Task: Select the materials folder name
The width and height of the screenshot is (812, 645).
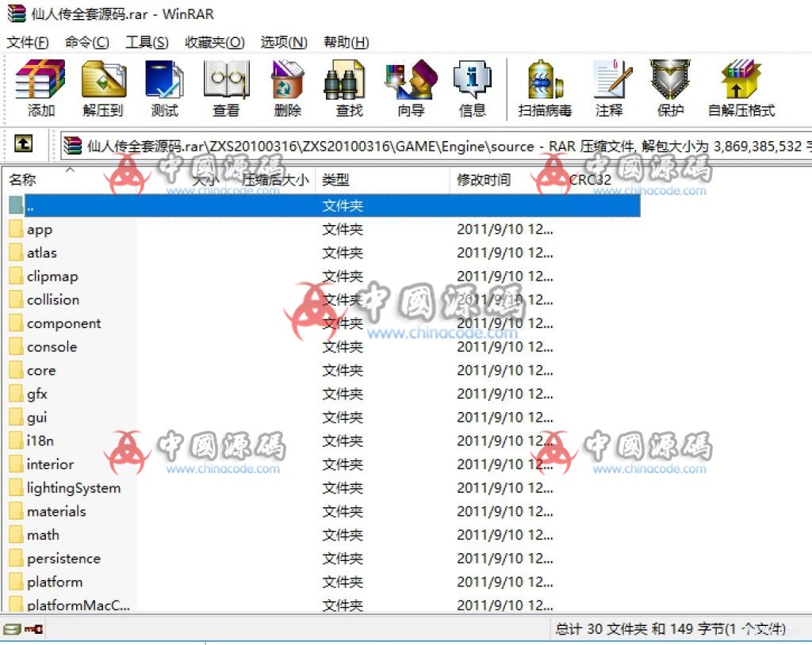Action: tap(56, 511)
